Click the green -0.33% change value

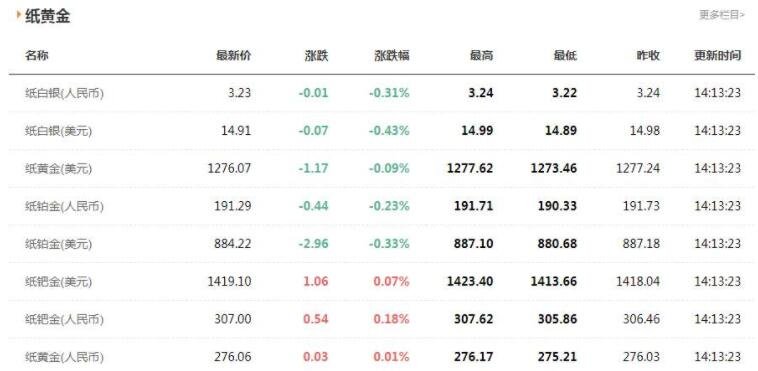pos(389,244)
